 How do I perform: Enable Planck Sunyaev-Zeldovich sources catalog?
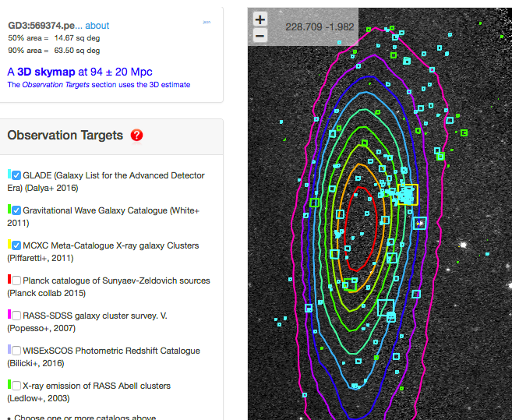pos(16,281)
